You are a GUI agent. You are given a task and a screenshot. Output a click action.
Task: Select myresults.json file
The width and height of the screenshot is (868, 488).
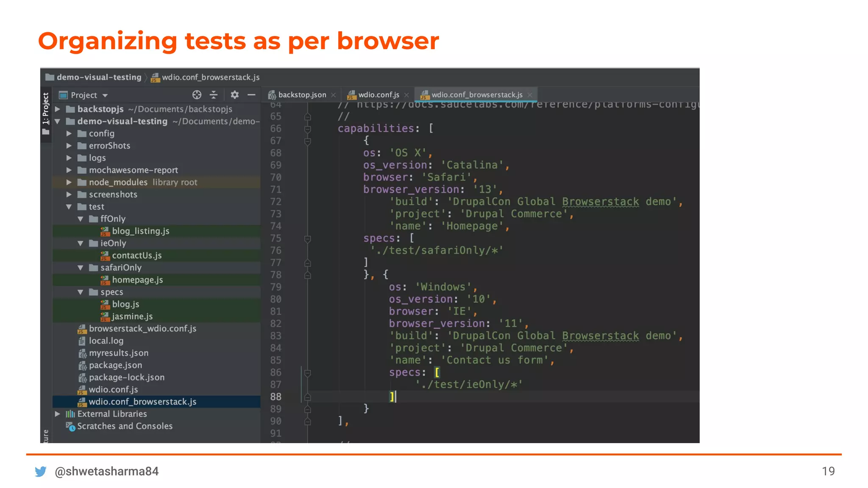[156, 353]
